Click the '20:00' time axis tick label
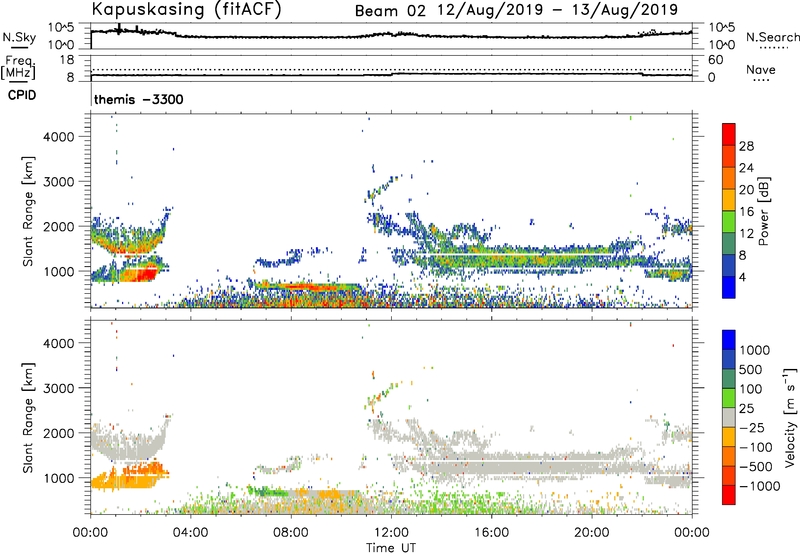Image resolution: width=800 pixels, height=554 pixels. pyautogui.click(x=592, y=533)
